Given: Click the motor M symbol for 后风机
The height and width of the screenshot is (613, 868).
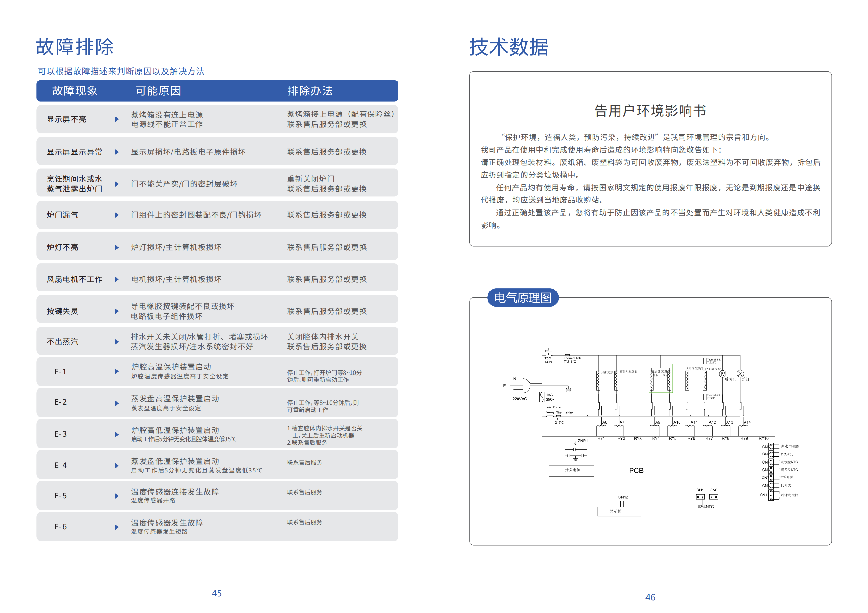Looking at the screenshot, I should click(722, 374).
